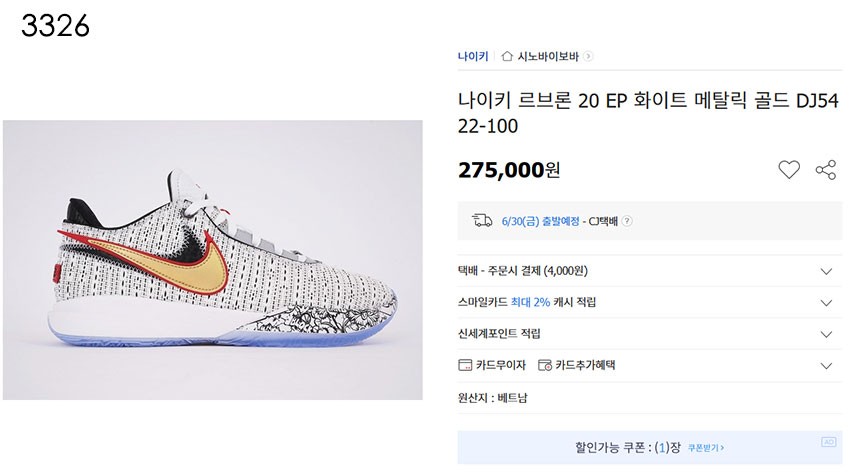Click the LeBron 20 shoe product image
Image resolution: width=860 pixels, height=473 pixels.
point(212,260)
